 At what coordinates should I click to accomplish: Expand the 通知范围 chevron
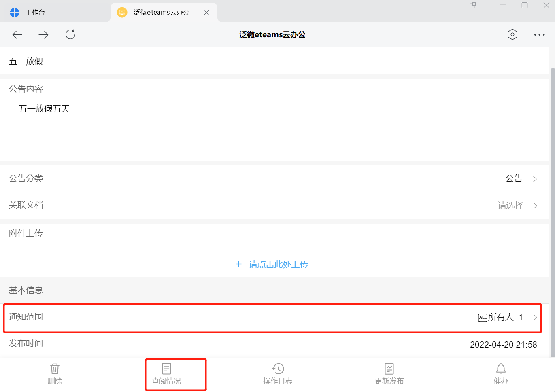(535, 318)
